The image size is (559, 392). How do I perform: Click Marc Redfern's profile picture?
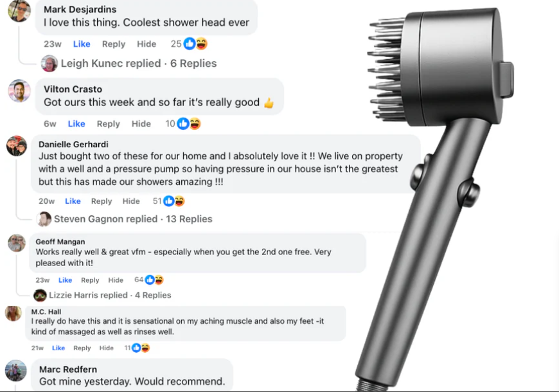coord(15,371)
